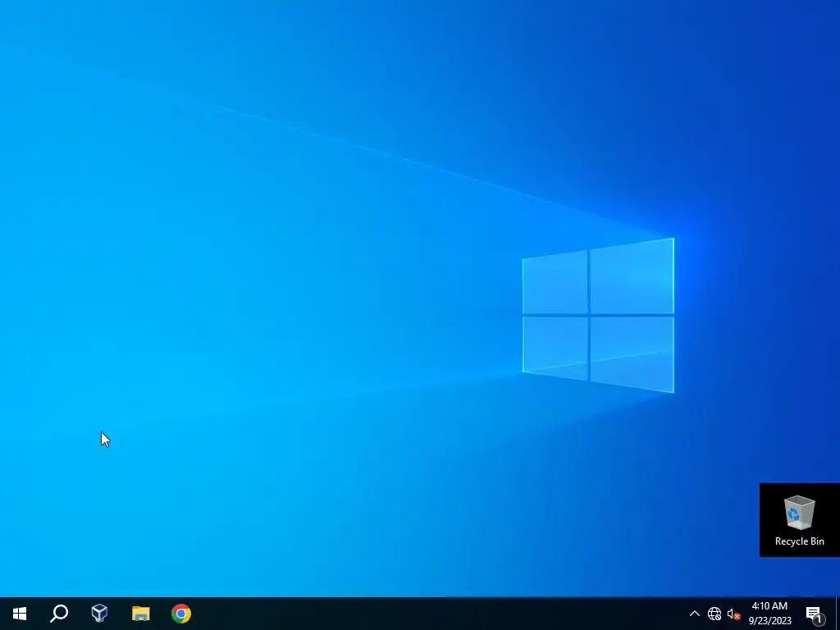Open the network status tray icon

[x=714, y=614]
